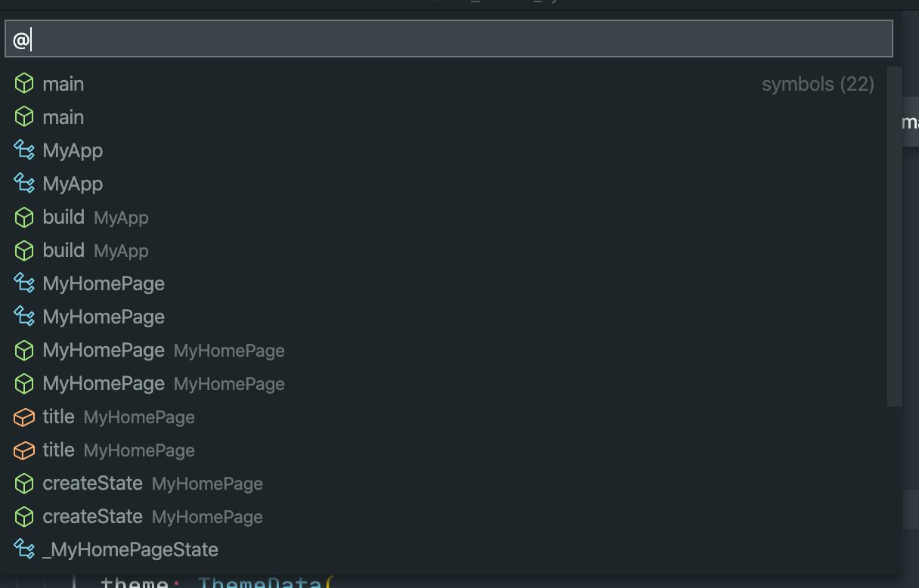
Task: Click the class icon of the first MyApp entry
Action: coord(24,150)
